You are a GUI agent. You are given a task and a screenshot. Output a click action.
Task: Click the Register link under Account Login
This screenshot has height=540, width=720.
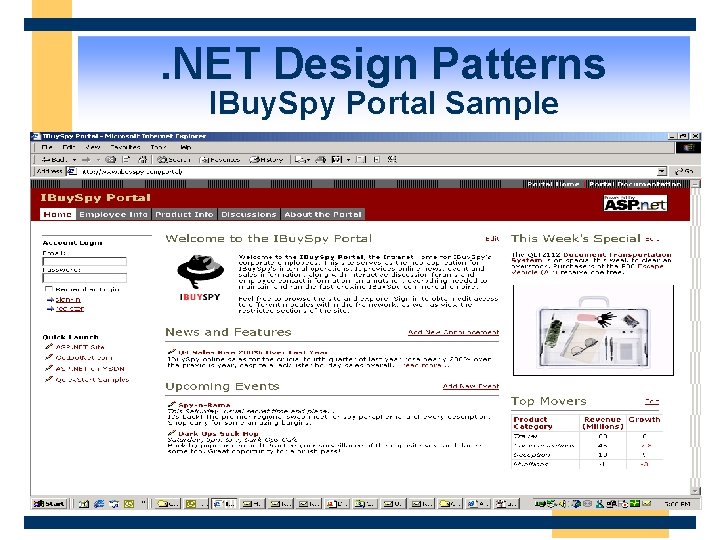point(70,309)
